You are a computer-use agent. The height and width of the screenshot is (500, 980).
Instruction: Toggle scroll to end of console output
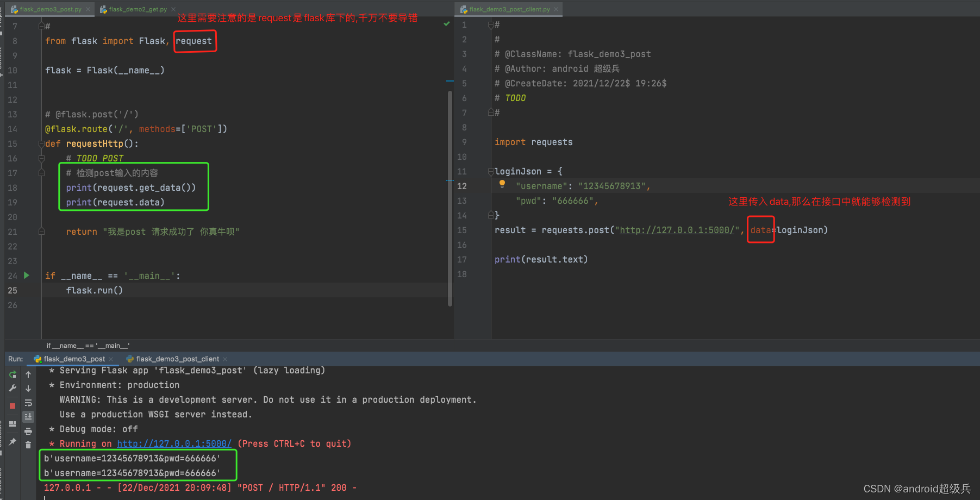(28, 417)
